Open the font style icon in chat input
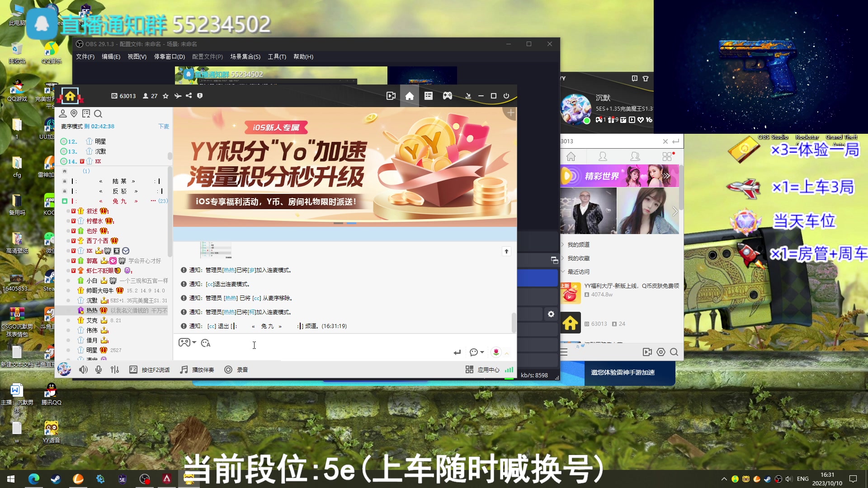868x488 pixels. tap(206, 343)
